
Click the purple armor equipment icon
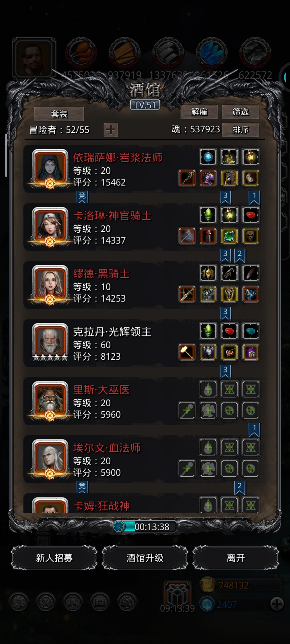pos(208,178)
